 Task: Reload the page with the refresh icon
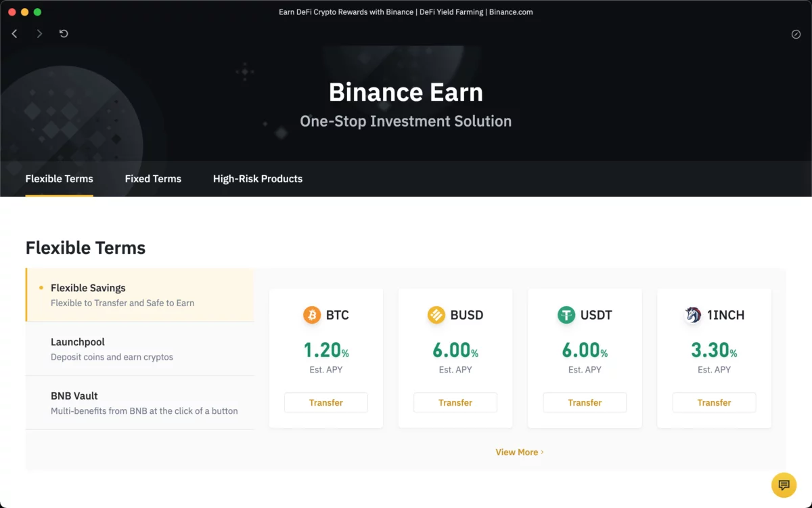64,34
